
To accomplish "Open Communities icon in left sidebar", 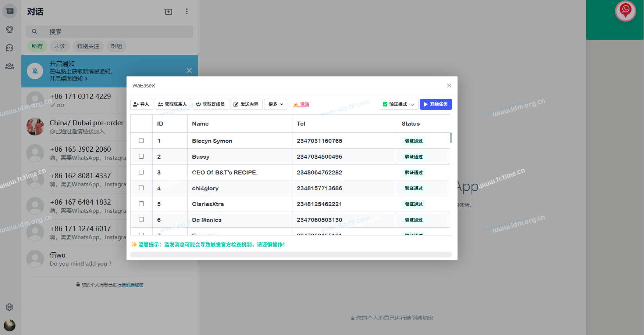I will click(10, 66).
